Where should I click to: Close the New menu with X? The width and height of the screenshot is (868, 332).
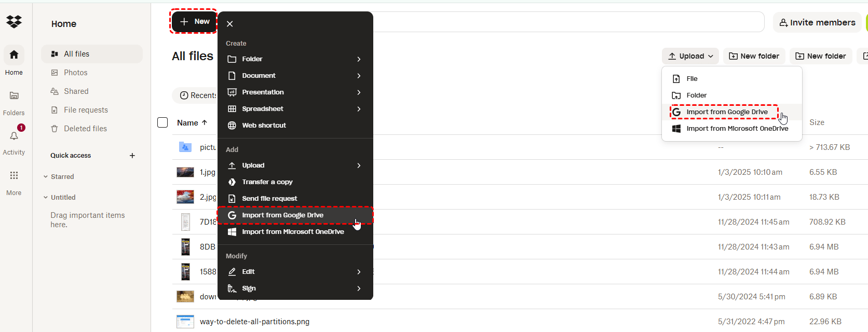230,24
